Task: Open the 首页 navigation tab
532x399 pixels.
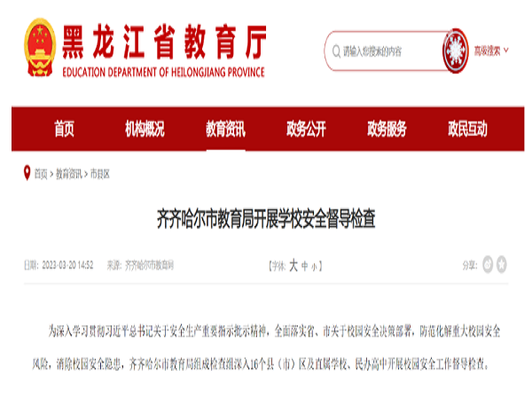Action: point(64,129)
